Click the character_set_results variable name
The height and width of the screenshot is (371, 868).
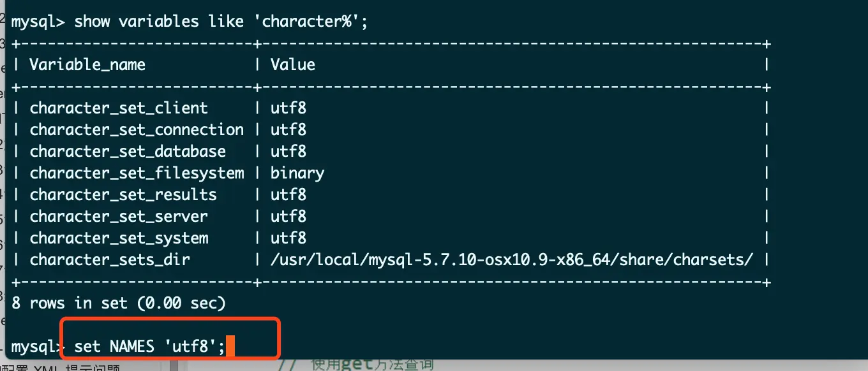point(123,194)
